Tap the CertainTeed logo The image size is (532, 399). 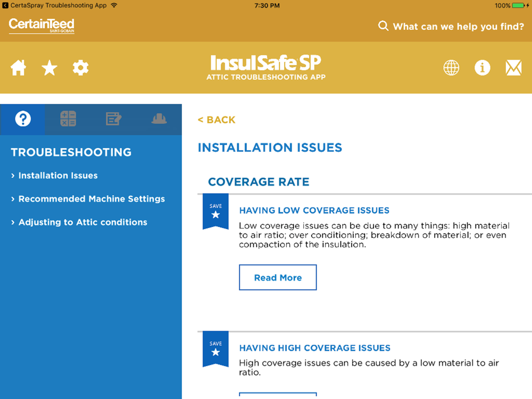click(x=41, y=26)
